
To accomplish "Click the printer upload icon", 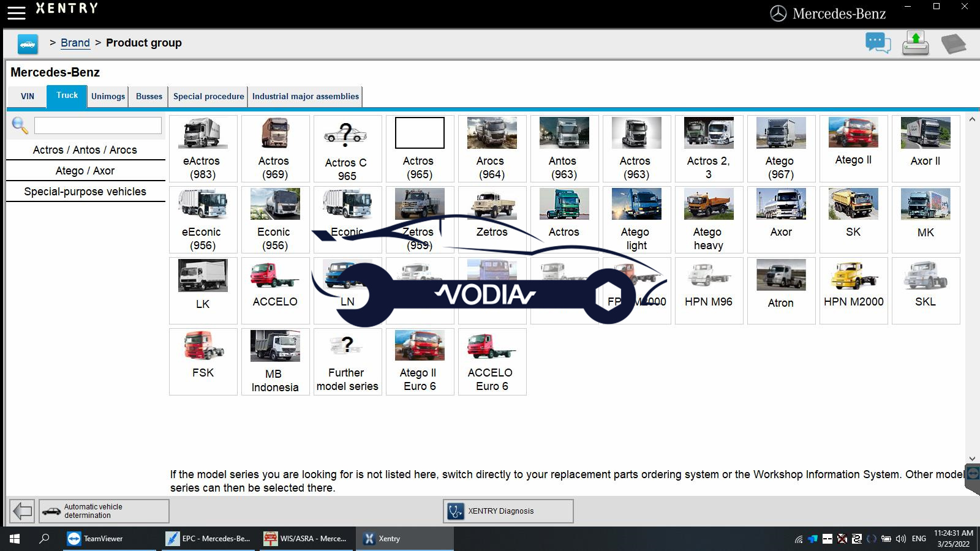I will pyautogui.click(x=916, y=43).
